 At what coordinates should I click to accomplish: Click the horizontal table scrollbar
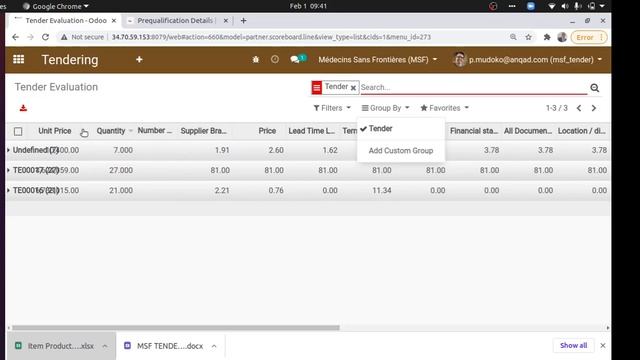(176, 328)
